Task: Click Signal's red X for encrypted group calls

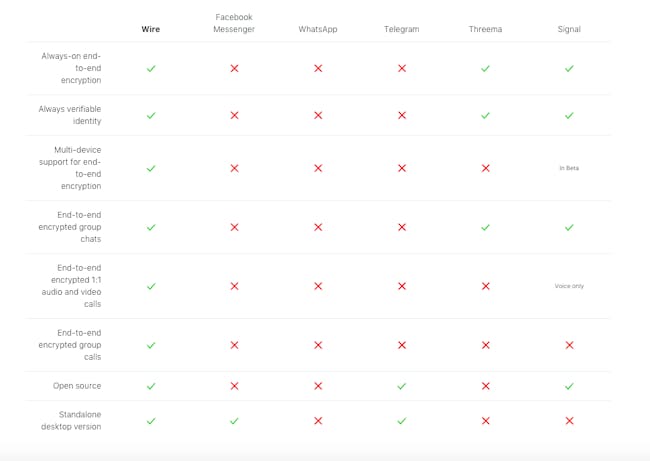Action: coord(570,345)
